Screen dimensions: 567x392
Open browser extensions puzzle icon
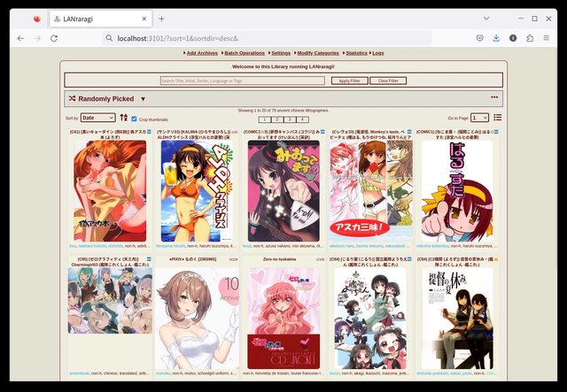pyautogui.click(x=530, y=38)
